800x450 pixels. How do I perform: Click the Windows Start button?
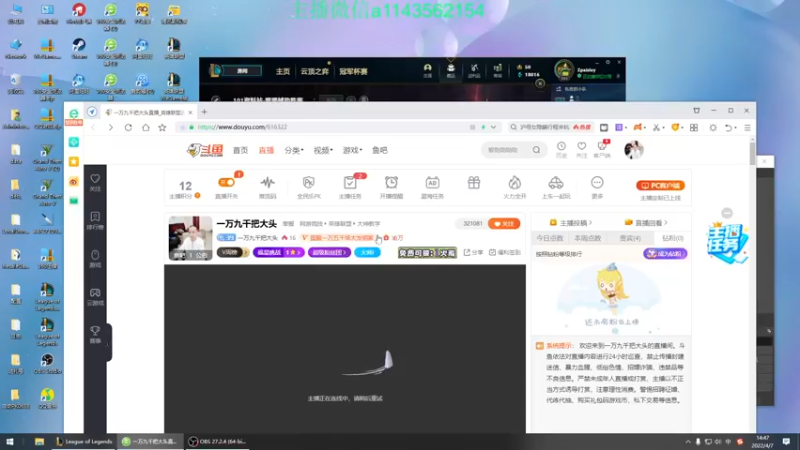pos(10,441)
